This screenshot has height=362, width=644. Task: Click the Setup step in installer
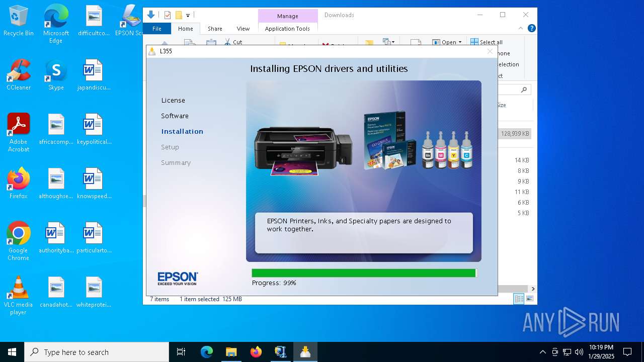pyautogui.click(x=170, y=147)
